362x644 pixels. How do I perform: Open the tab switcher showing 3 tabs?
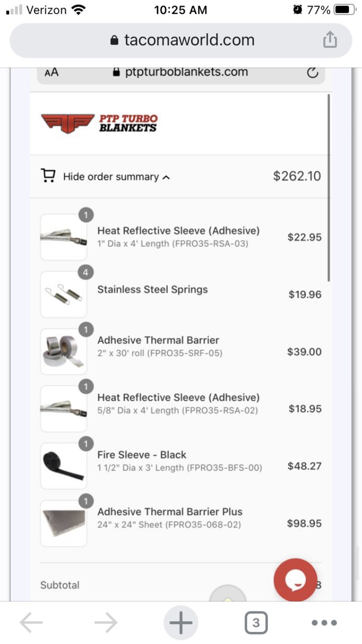point(256,623)
